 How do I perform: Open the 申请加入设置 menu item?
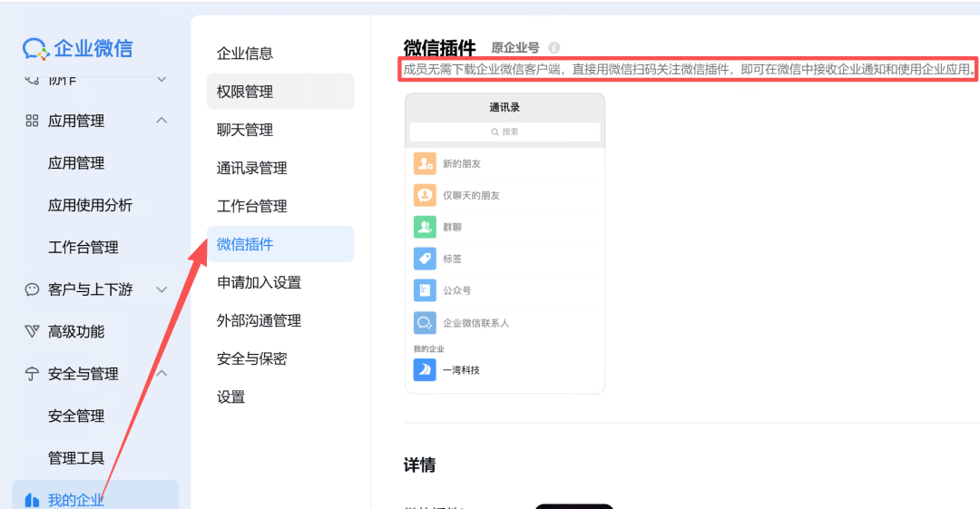point(259,283)
